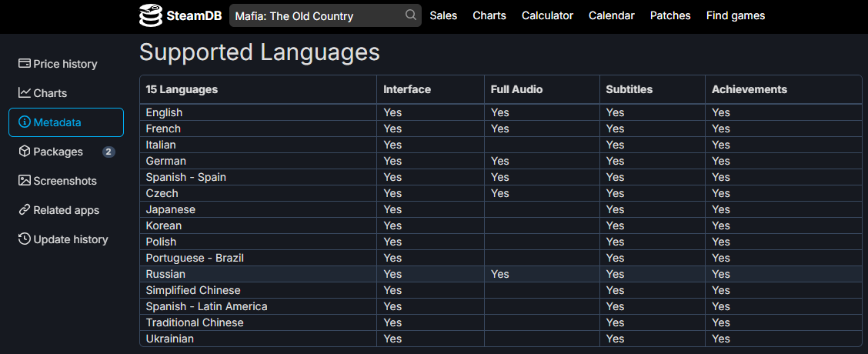Image resolution: width=868 pixels, height=354 pixels.
Task: Open Charts in the top navigation bar
Action: click(489, 15)
